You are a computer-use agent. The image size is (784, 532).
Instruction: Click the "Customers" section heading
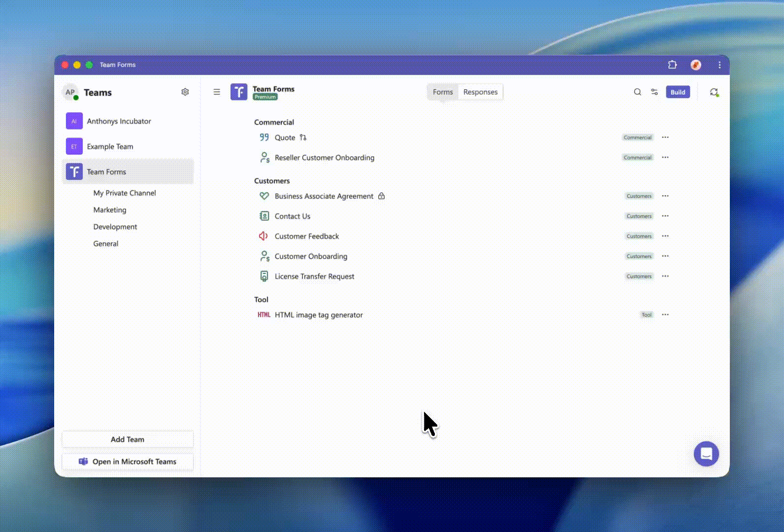click(x=272, y=181)
